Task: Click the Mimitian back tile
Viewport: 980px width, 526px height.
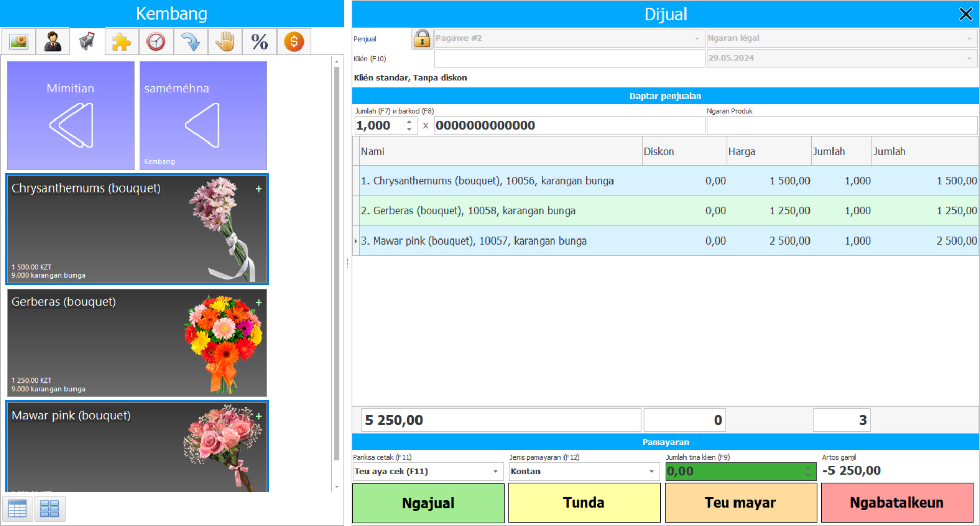Action: coord(70,115)
